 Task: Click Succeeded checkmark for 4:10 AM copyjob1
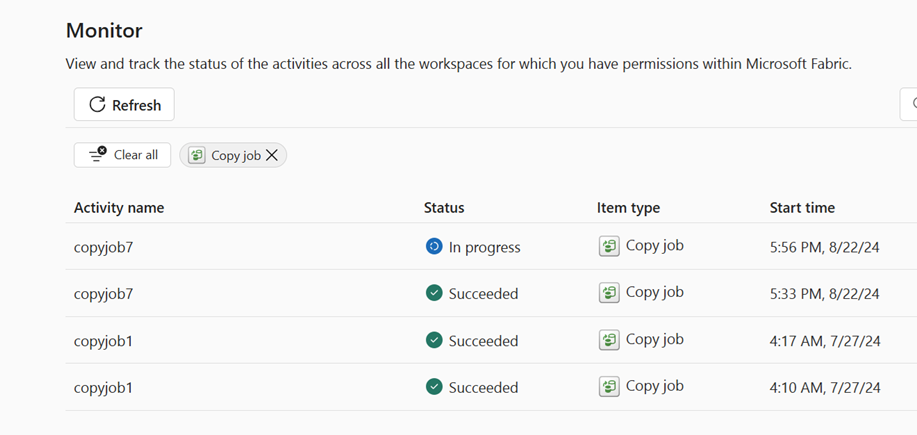pyautogui.click(x=434, y=387)
